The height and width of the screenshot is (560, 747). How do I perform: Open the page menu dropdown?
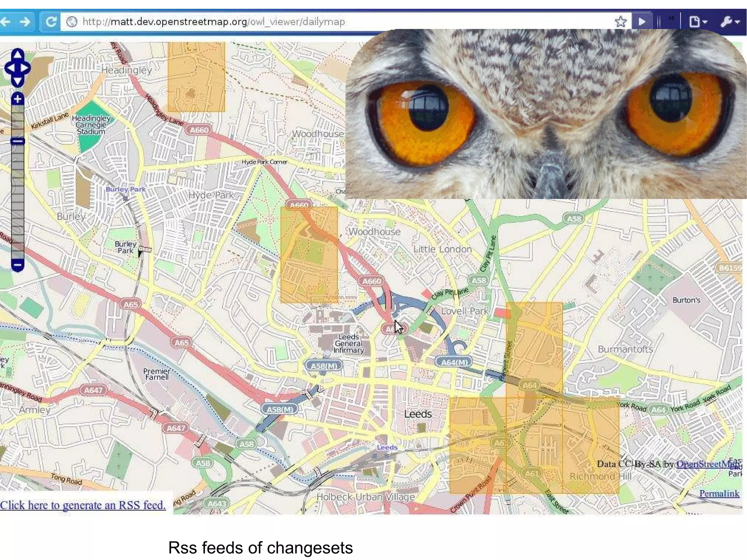pos(698,22)
